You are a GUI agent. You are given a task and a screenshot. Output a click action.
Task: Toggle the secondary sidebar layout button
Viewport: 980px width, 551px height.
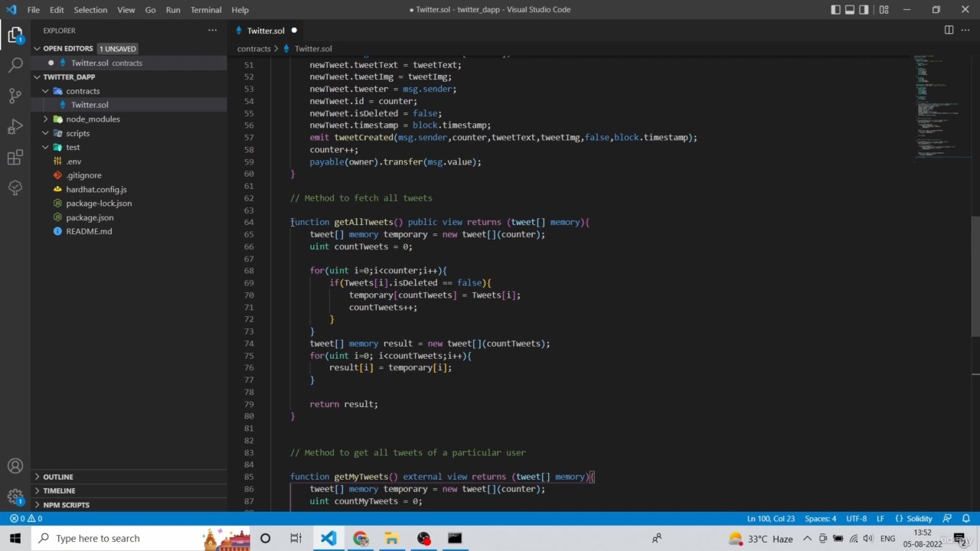coord(864,10)
